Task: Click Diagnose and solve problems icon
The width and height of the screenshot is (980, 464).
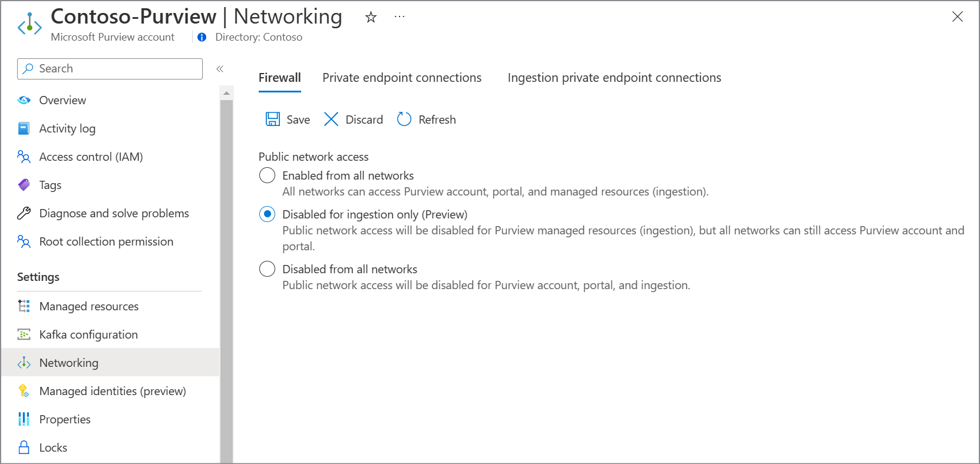Action: point(24,213)
